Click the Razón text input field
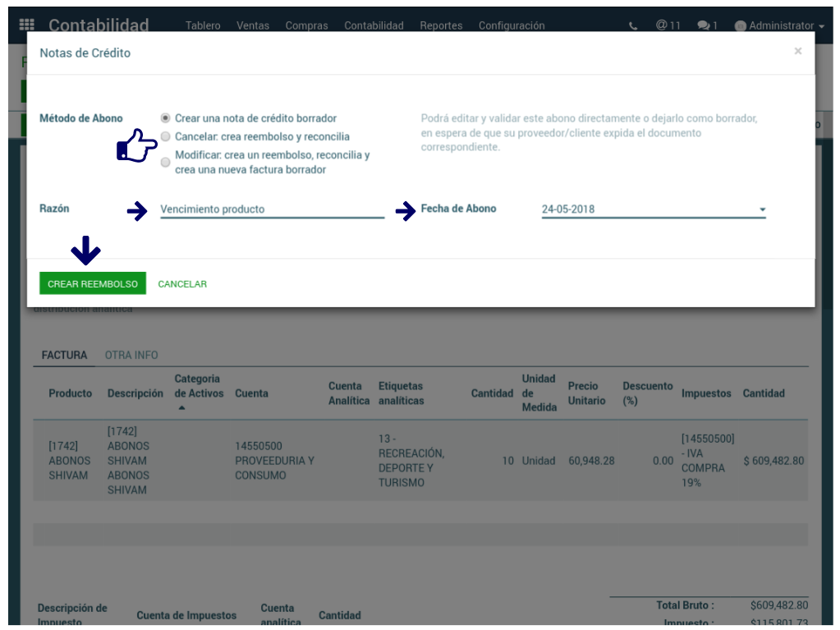 (x=272, y=209)
